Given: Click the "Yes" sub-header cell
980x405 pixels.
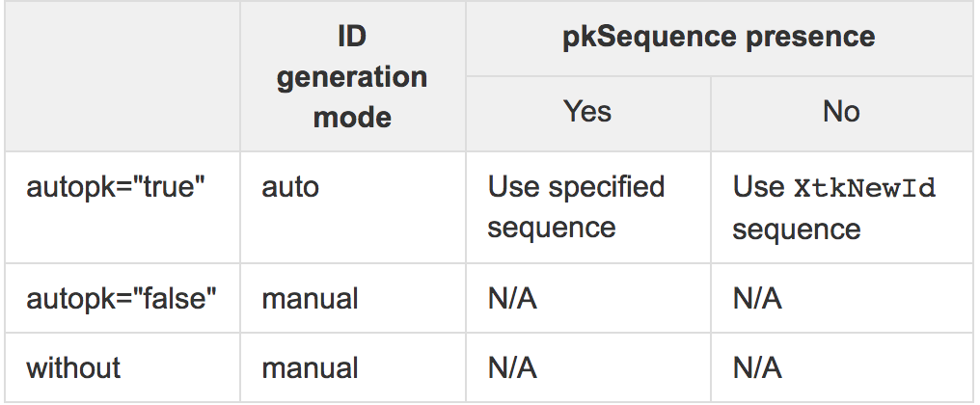Looking at the screenshot, I should 587,112.
